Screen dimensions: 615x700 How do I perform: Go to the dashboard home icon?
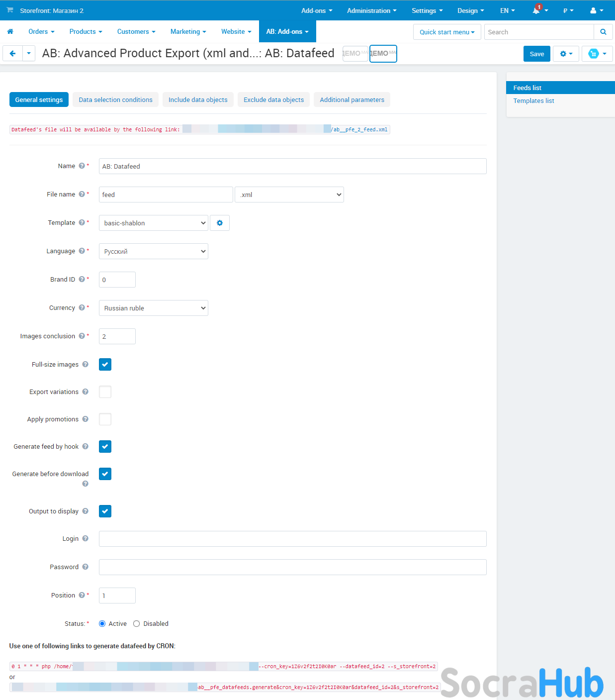pos(10,31)
